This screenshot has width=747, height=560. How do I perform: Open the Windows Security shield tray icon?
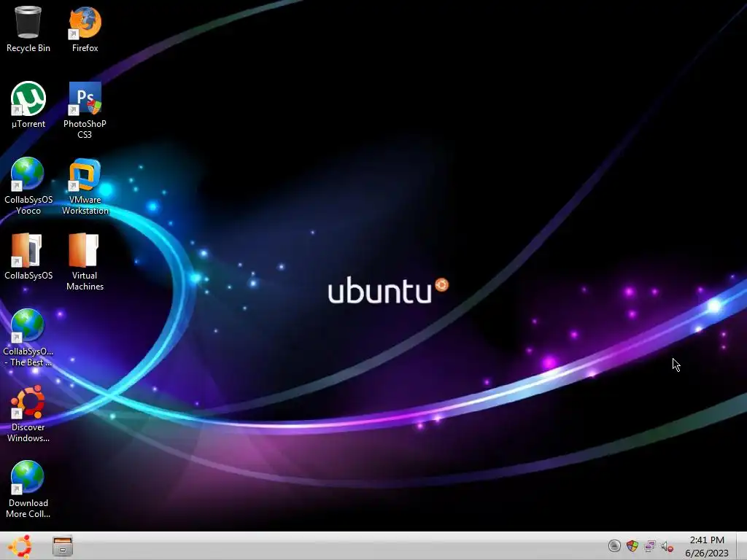coord(632,545)
